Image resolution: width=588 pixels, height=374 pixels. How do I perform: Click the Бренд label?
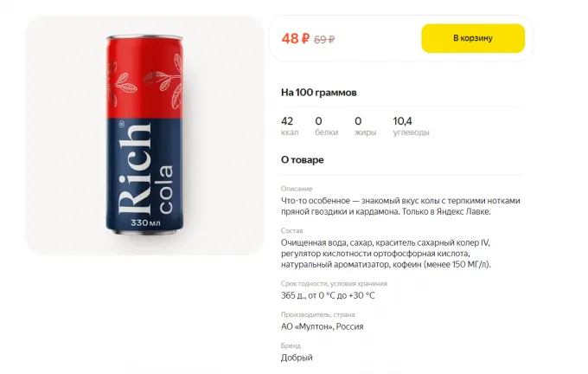(x=291, y=345)
